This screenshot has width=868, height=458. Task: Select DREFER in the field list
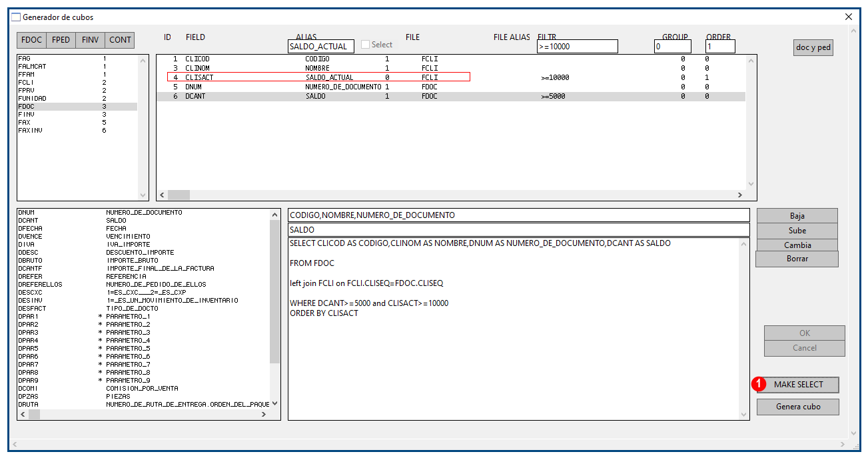[143, 276]
